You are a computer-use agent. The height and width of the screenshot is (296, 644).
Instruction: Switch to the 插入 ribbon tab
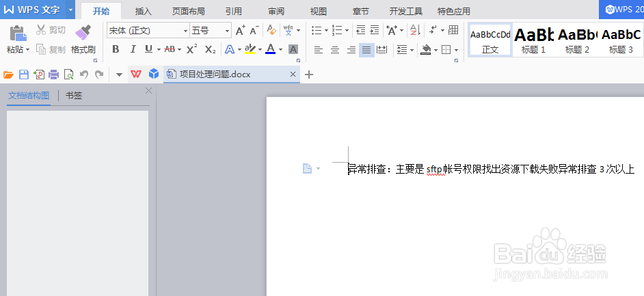[x=144, y=12]
